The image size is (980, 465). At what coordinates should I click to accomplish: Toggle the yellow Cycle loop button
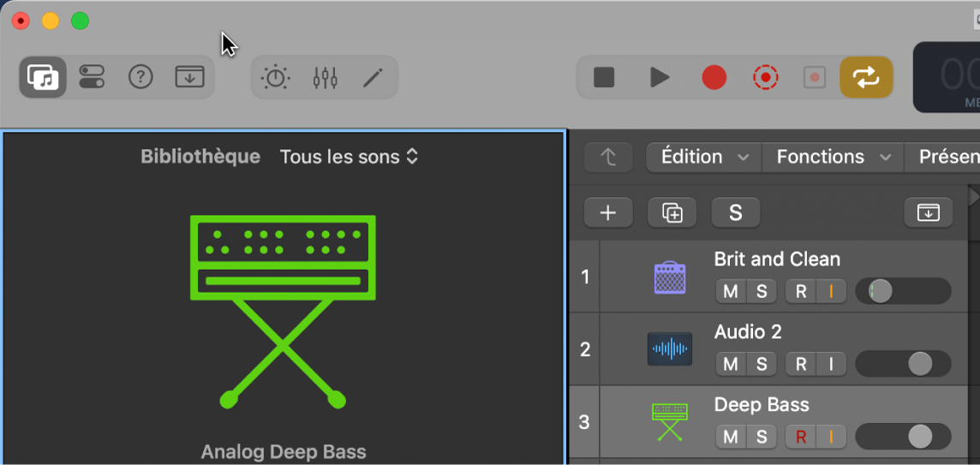coord(866,78)
